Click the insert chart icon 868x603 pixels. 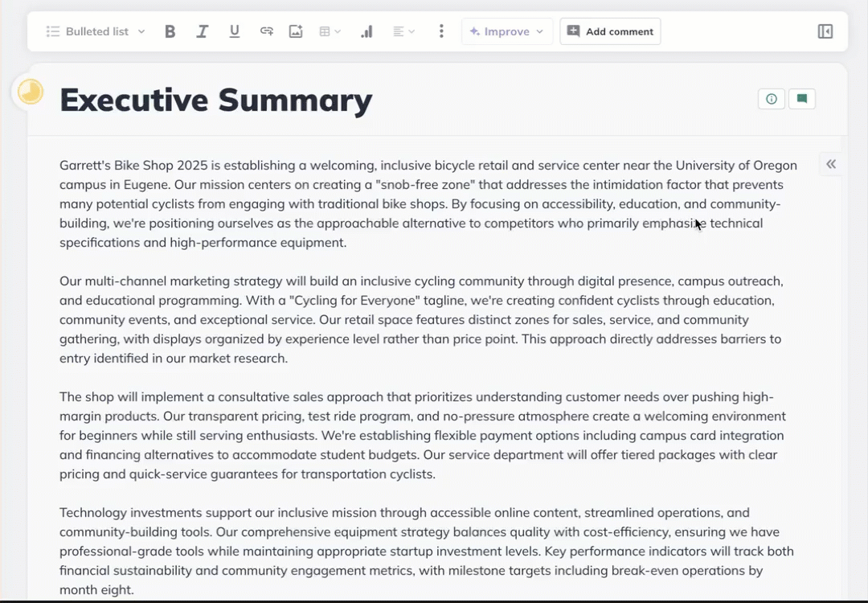tap(366, 31)
